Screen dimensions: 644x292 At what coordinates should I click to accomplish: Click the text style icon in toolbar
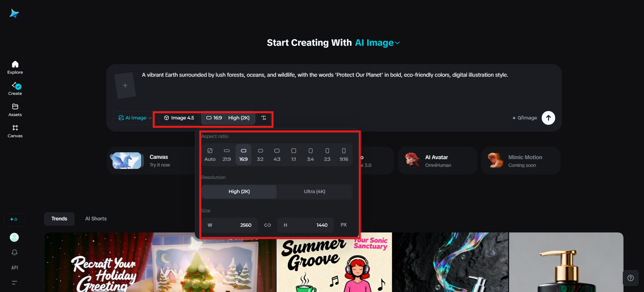(264, 118)
